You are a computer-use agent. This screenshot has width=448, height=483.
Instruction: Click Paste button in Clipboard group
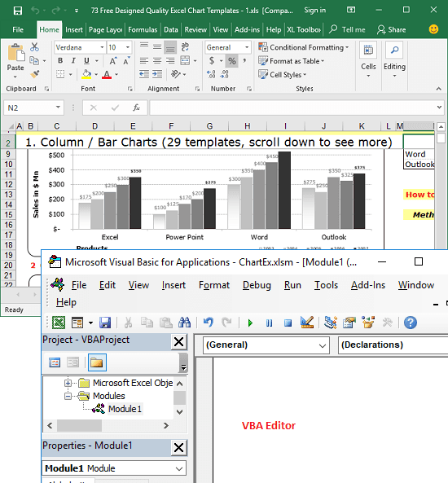coord(15,61)
